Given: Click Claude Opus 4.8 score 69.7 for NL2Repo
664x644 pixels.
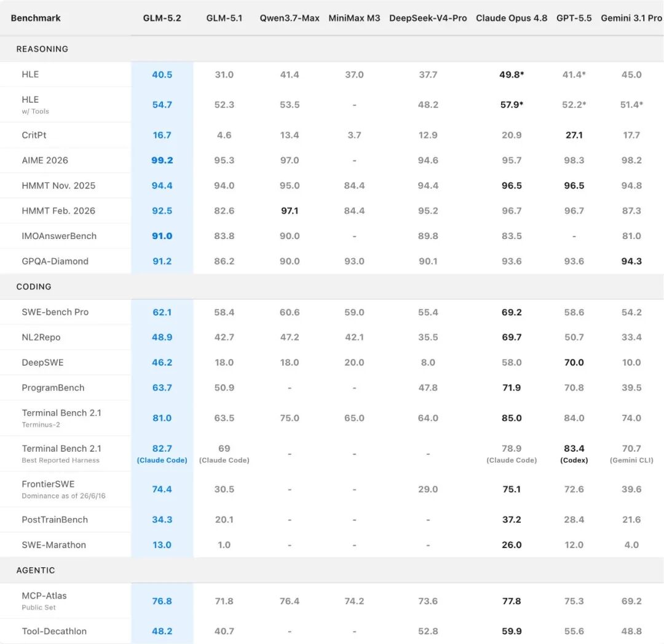Looking at the screenshot, I should click(512, 337).
